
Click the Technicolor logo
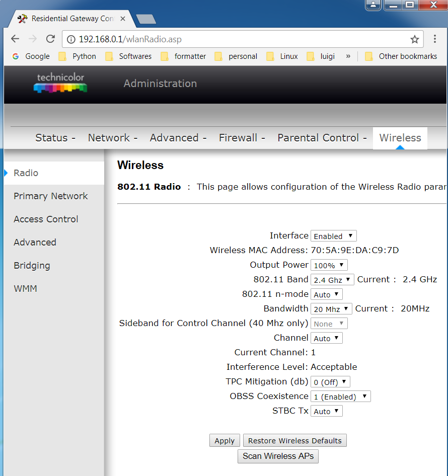click(x=60, y=83)
